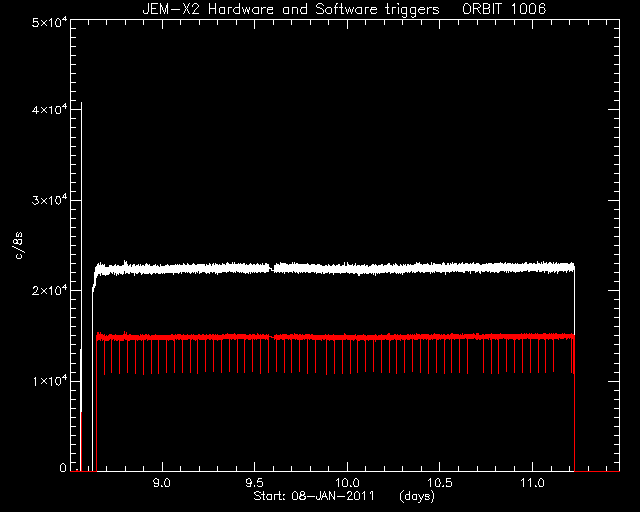The image size is (640, 512).
Task: Click the 4×10⁴ y-axis label
Action: (x=49, y=109)
